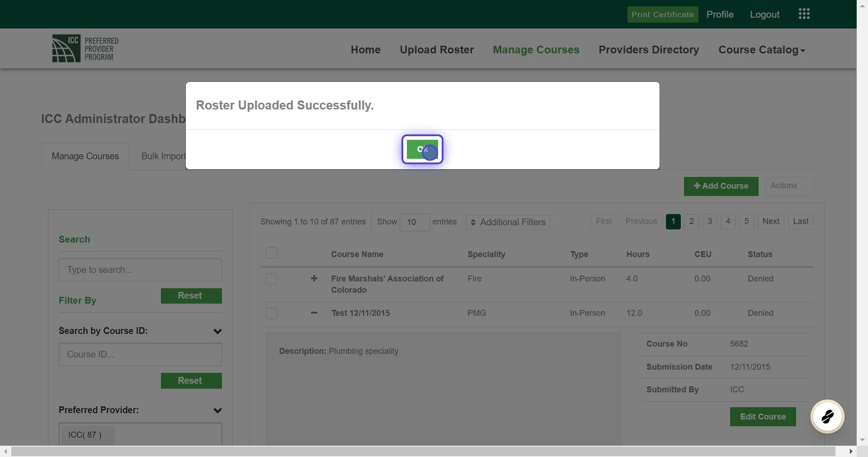The height and width of the screenshot is (457, 868).
Task: Switch to the Bulk Import tab
Action: [163, 156]
